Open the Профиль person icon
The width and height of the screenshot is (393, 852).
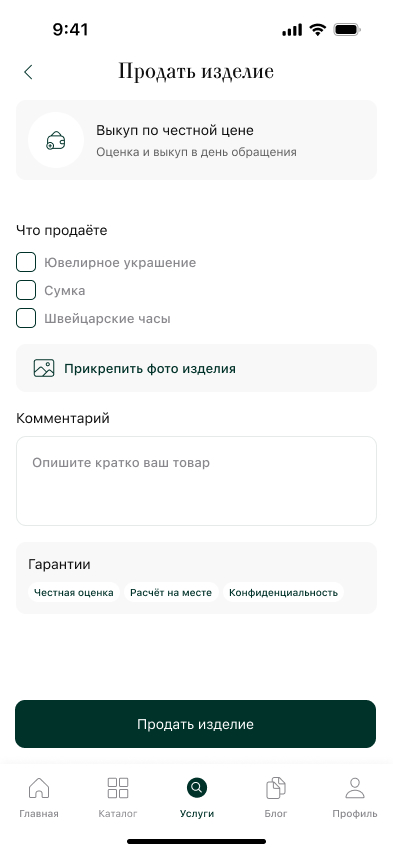(355, 787)
